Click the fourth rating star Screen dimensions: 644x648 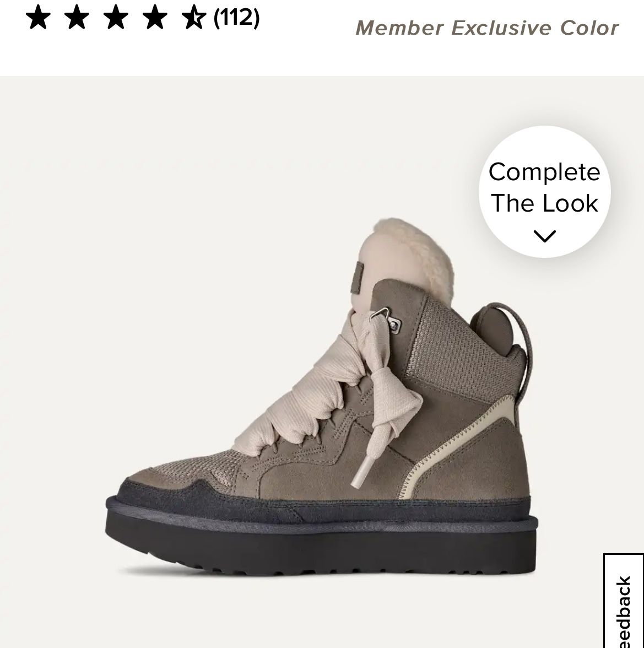(x=154, y=18)
